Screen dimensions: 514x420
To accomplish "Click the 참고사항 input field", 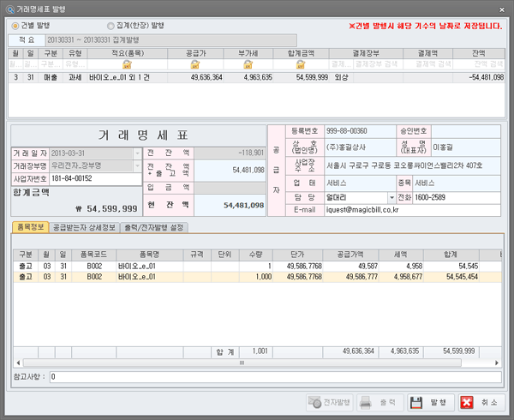I will pyautogui.click(x=274, y=376).
